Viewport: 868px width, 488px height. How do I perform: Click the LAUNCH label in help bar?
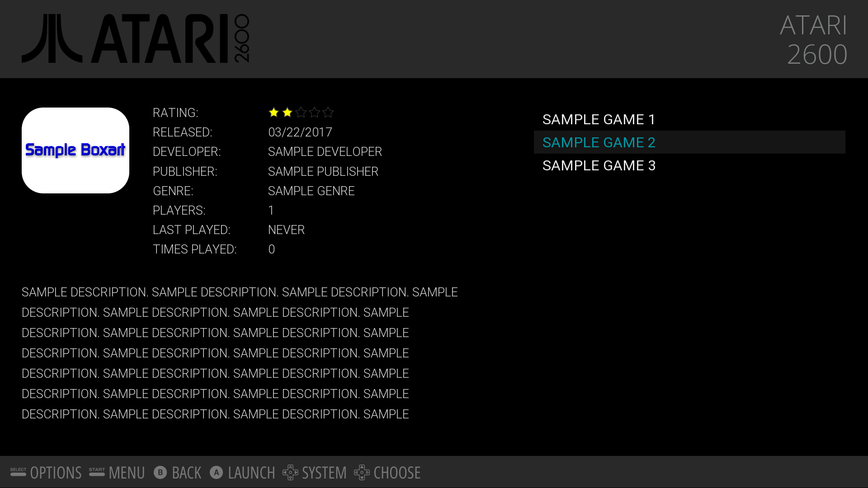(x=251, y=473)
